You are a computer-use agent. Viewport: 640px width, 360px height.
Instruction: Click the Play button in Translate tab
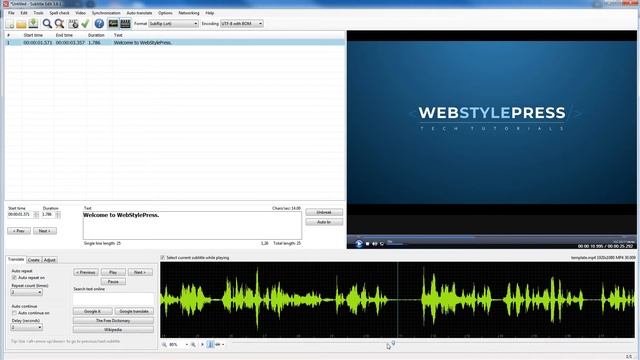(x=113, y=272)
